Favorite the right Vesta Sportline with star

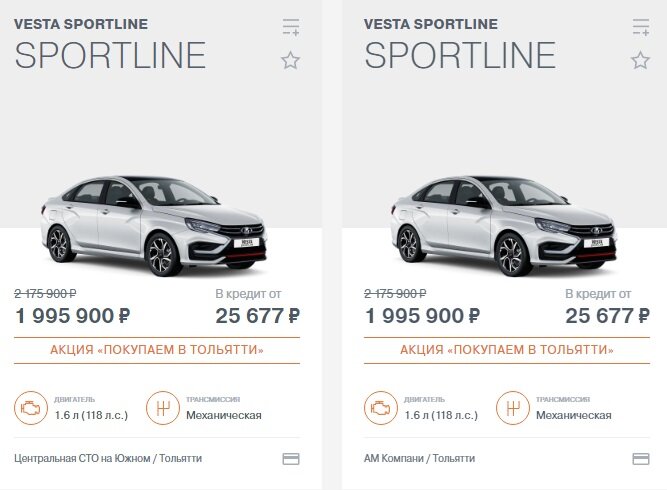point(640,60)
